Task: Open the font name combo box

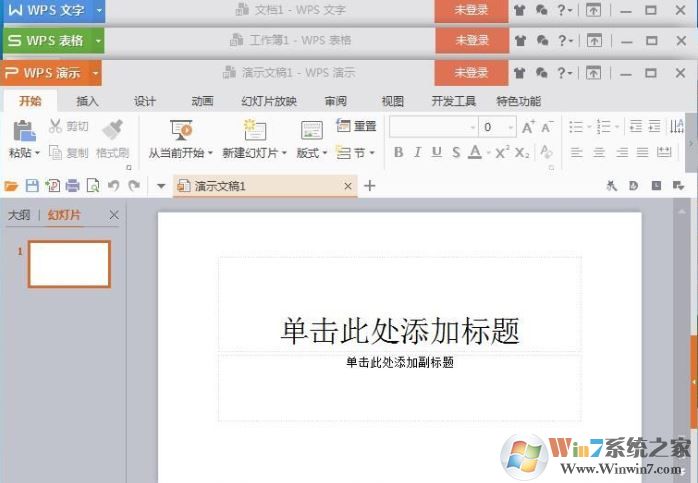Action: coord(434,127)
